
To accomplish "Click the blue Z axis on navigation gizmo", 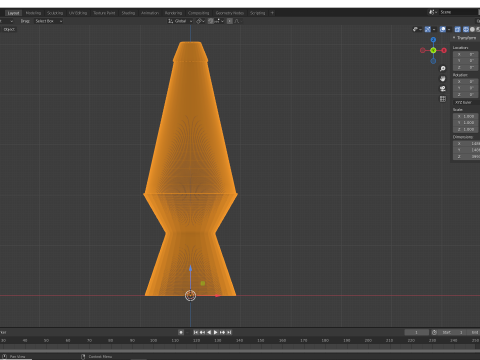I will (x=433, y=40).
